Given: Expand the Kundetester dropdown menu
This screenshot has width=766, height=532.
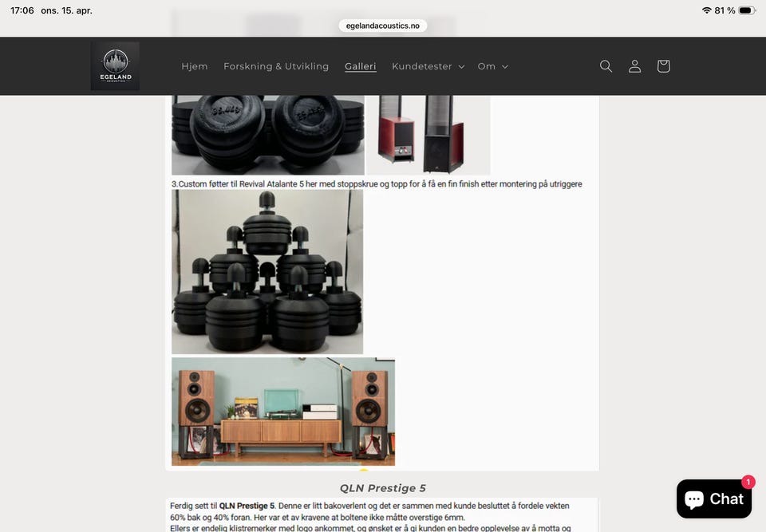Looking at the screenshot, I should coord(428,66).
